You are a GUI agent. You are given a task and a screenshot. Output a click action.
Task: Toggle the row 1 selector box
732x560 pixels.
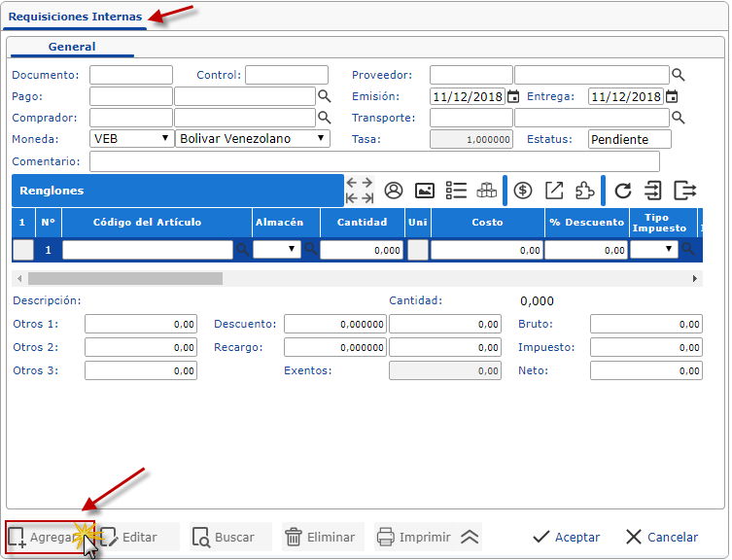pyautogui.click(x=23, y=250)
